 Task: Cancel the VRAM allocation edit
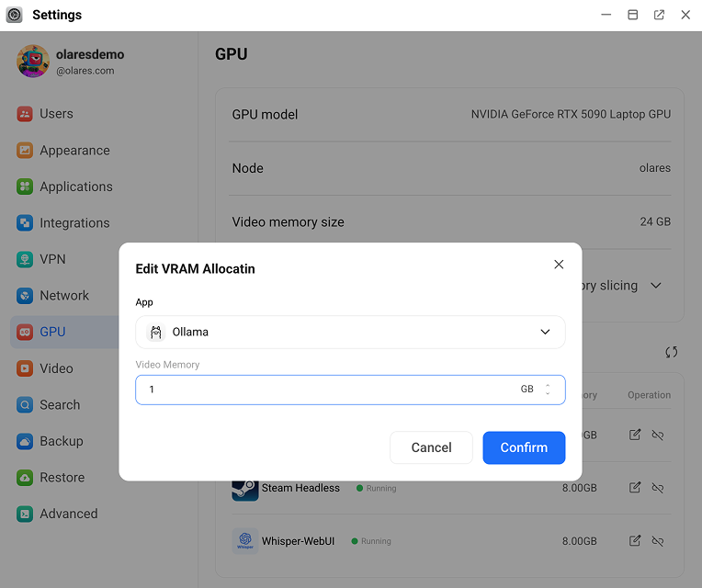point(431,447)
